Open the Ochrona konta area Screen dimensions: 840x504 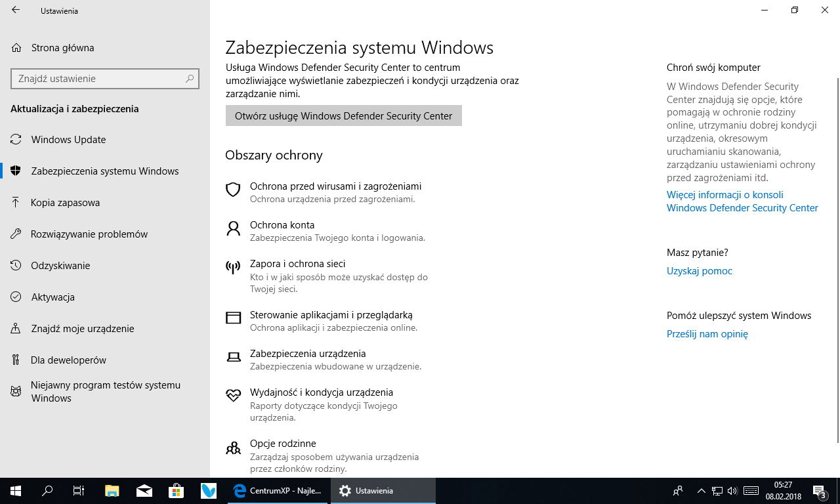pos(282,225)
